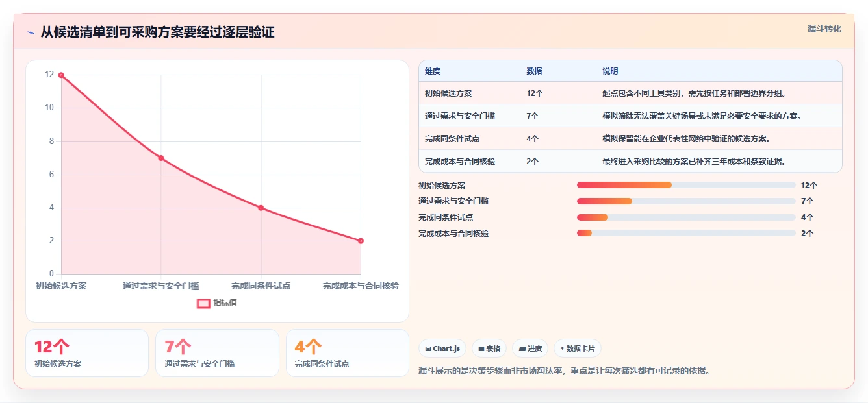Screen dimensions: 868x403
Task: Click the 维度 column header in the table
Action: tap(433, 71)
